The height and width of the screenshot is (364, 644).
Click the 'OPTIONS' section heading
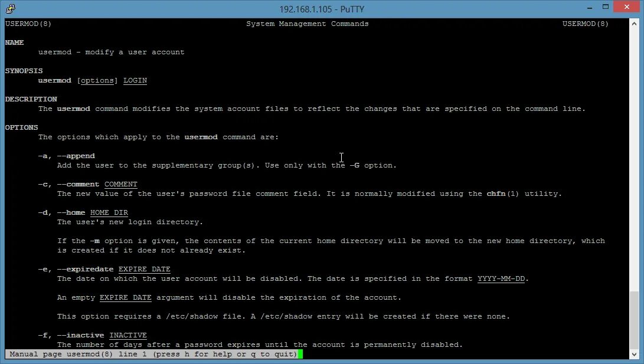point(21,127)
